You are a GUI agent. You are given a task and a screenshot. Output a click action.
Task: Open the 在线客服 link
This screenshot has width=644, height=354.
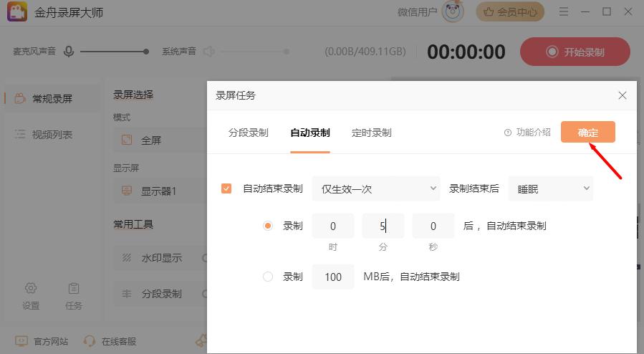point(119,341)
